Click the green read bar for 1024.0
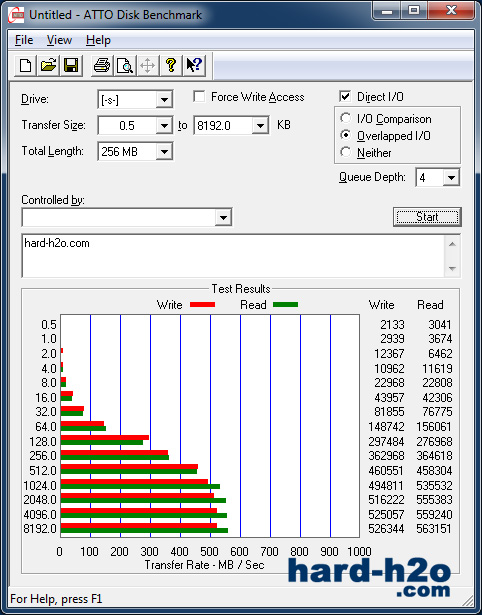 pos(140,487)
